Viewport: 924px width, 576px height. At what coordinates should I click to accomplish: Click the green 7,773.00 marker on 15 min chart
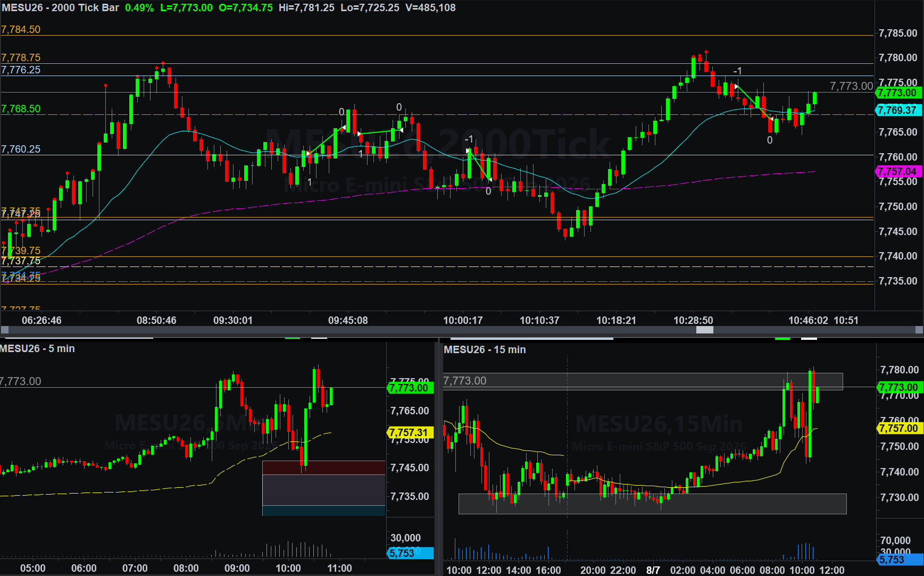900,387
